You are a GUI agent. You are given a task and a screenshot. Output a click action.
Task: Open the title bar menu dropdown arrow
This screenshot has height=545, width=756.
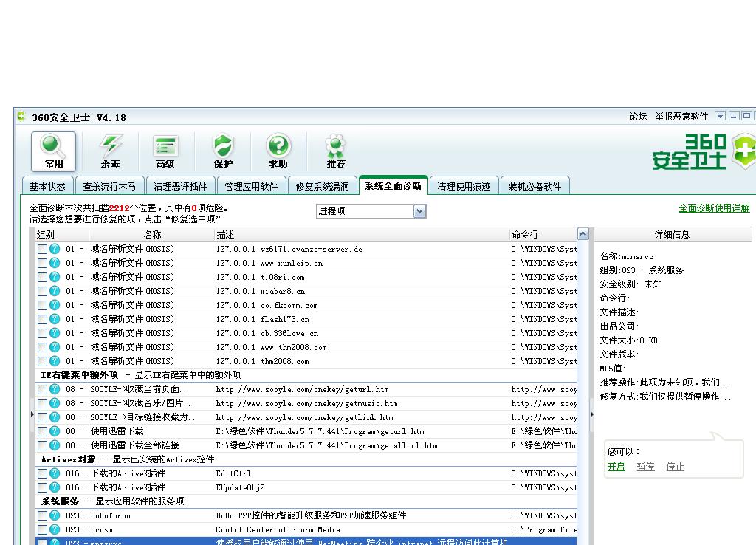(720, 116)
